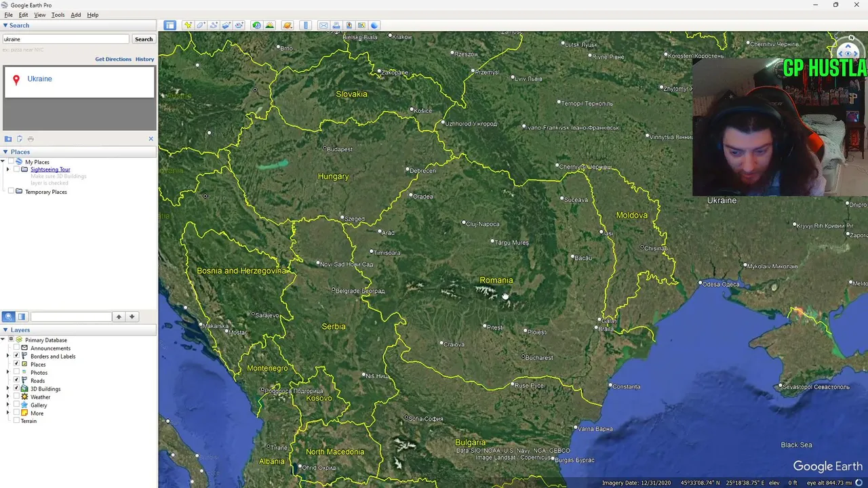Expand the 3D Buildings layer node
Image resolution: width=868 pixels, height=488 pixels.
pyautogui.click(x=8, y=388)
